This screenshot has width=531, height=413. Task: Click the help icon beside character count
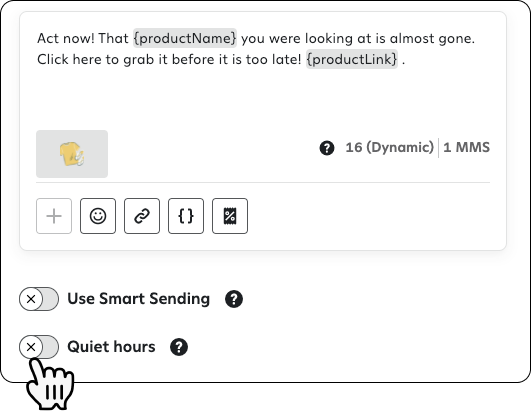[327, 148]
